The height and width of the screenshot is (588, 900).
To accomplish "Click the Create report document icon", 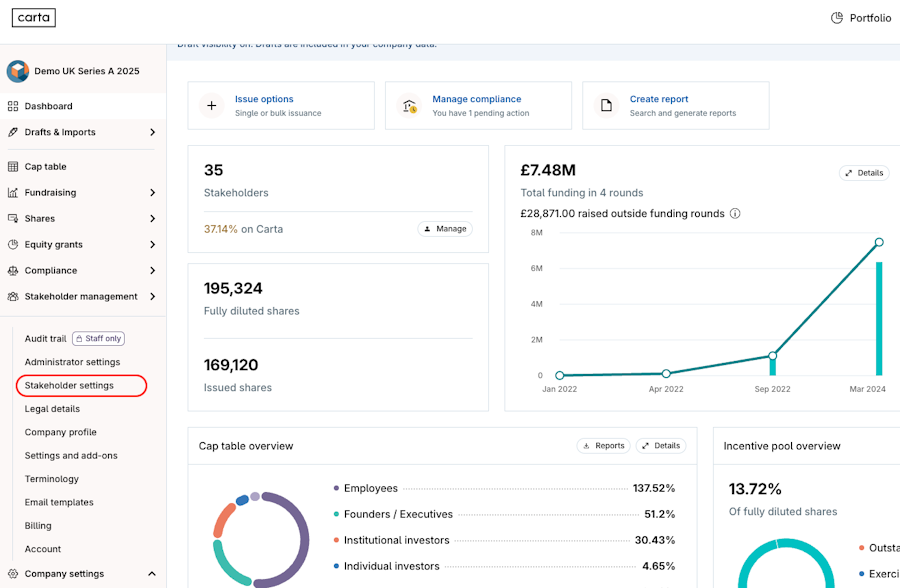I will [606, 106].
